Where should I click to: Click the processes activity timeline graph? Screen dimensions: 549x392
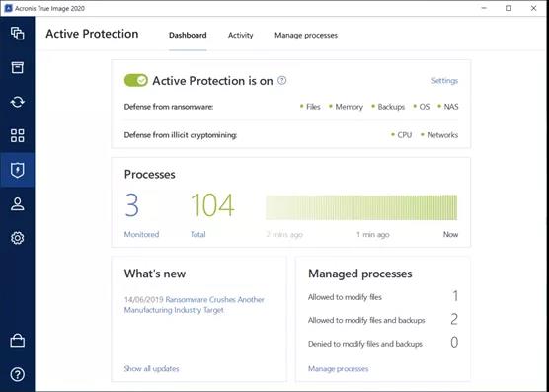tap(361, 207)
